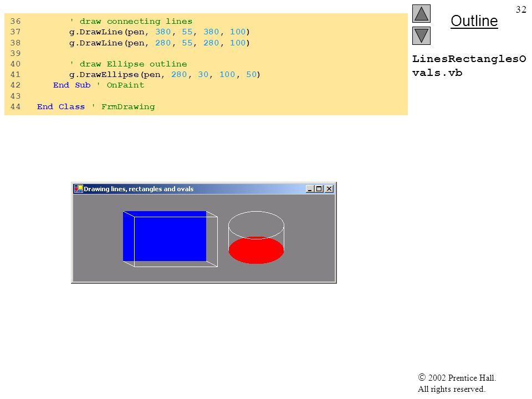
Task: Click the comment 'draw connecting lines'
Action: (x=131, y=21)
